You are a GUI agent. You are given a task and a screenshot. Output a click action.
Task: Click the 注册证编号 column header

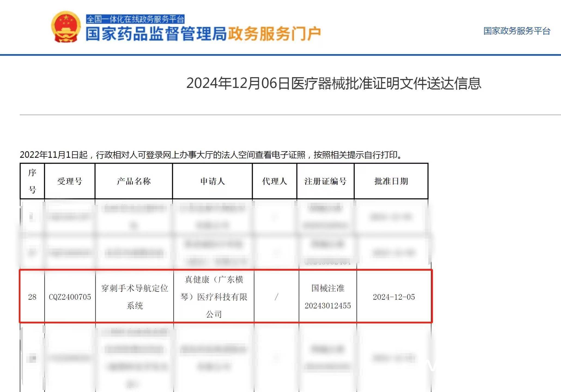click(325, 181)
